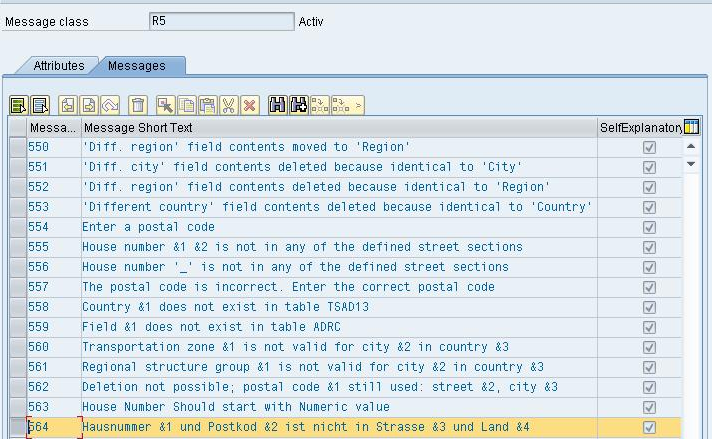This screenshot has height=439, width=712.
Task: Click the page-with-right-arrow toolbar icon
Action: pos(89,105)
